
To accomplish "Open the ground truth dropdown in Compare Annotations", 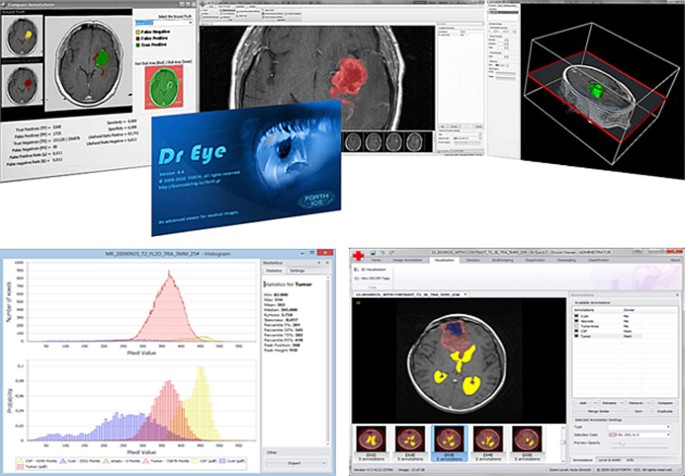I will coord(164,22).
